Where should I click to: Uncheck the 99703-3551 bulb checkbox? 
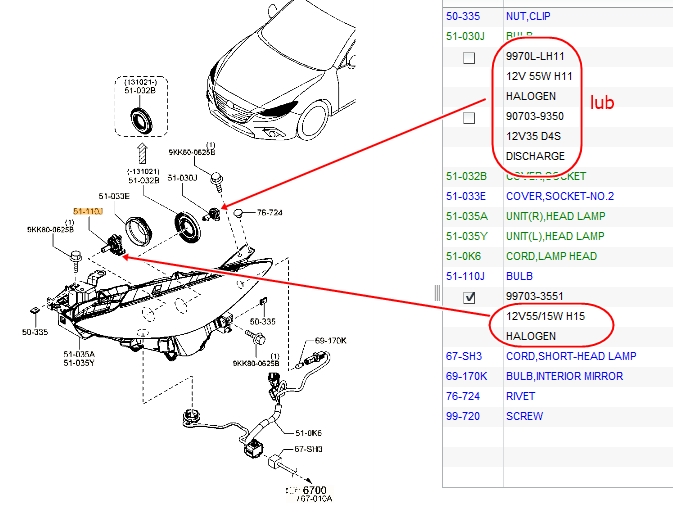click(468, 297)
